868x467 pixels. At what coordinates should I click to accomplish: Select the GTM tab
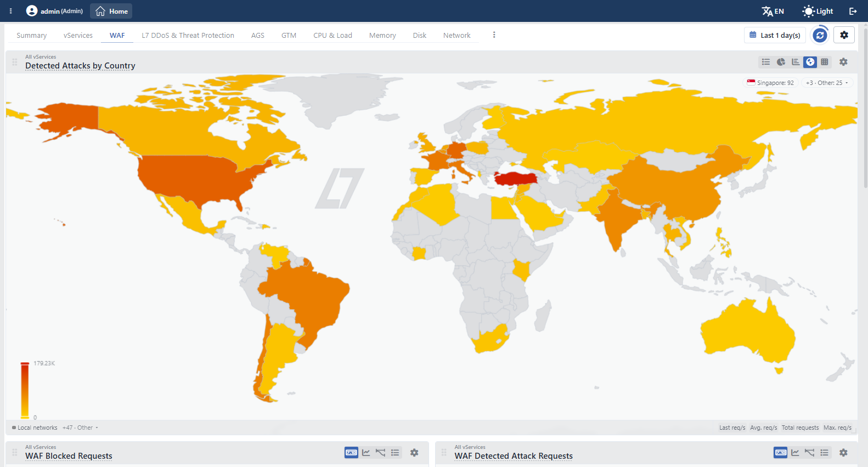click(289, 35)
